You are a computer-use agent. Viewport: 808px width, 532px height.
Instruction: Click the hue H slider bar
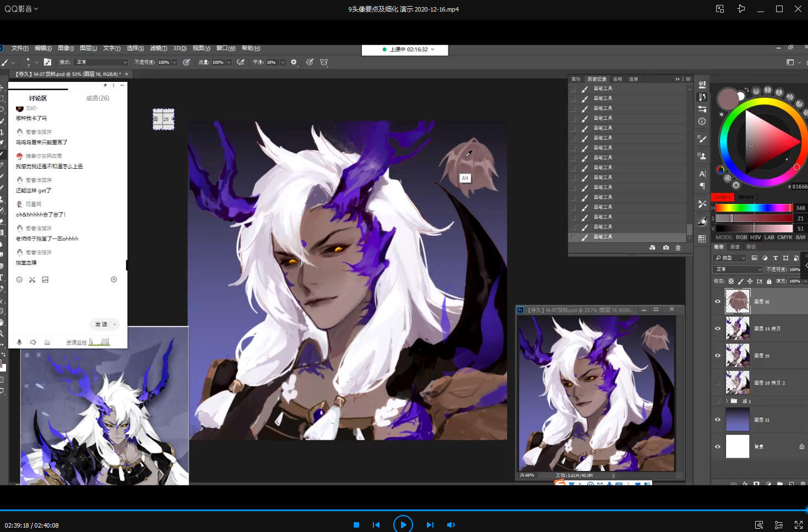point(754,208)
